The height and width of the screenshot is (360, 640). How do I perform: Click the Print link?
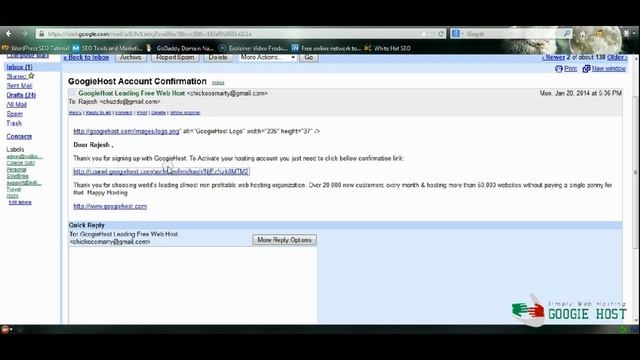(x=570, y=69)
